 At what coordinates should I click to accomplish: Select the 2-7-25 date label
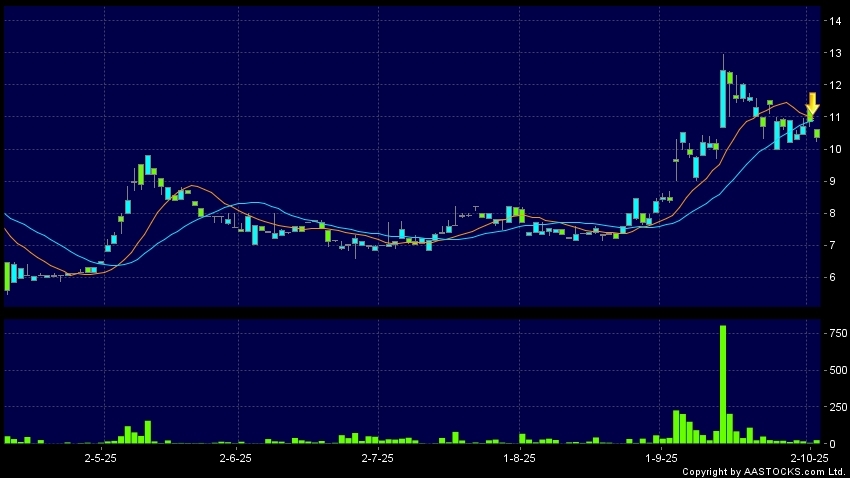click(377, 457)
